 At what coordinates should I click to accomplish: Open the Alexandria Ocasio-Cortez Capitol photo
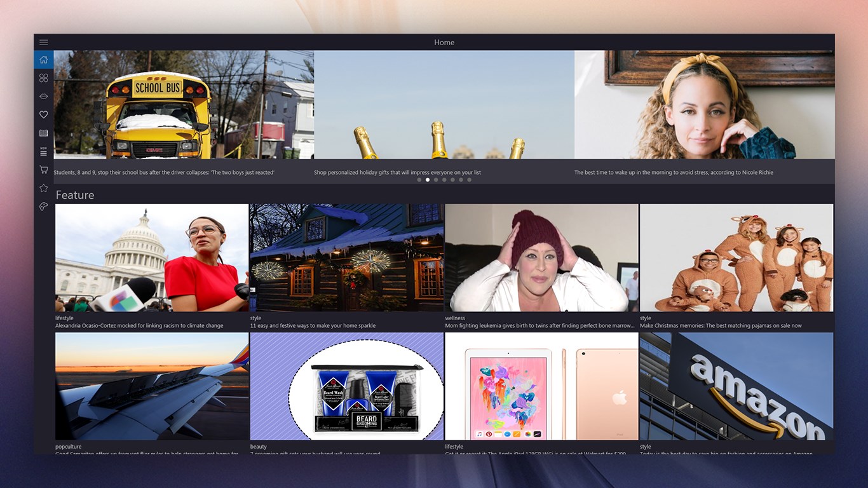click(x=152, y=257)
